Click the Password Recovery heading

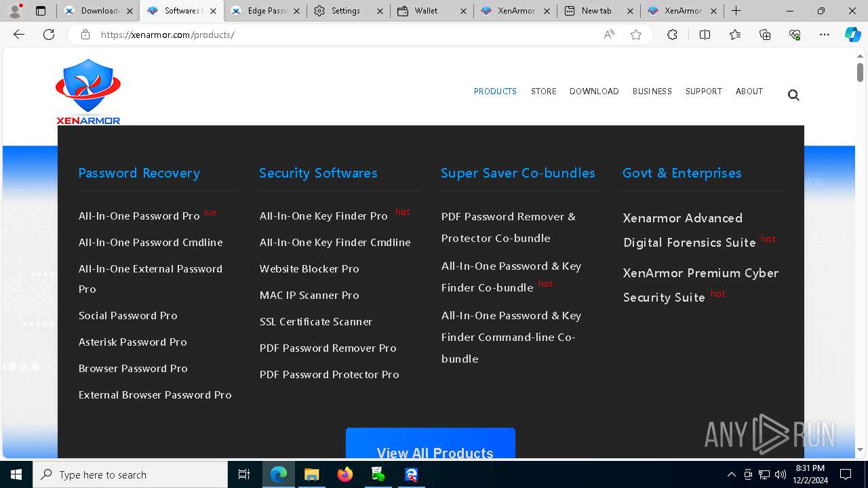point(139,173)
